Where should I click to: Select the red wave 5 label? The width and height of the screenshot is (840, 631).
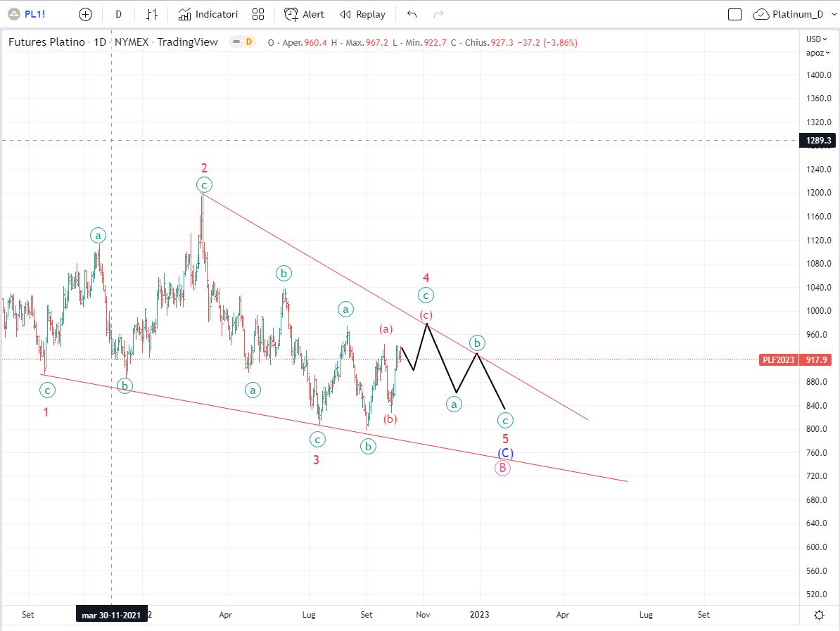coord(505,439)
